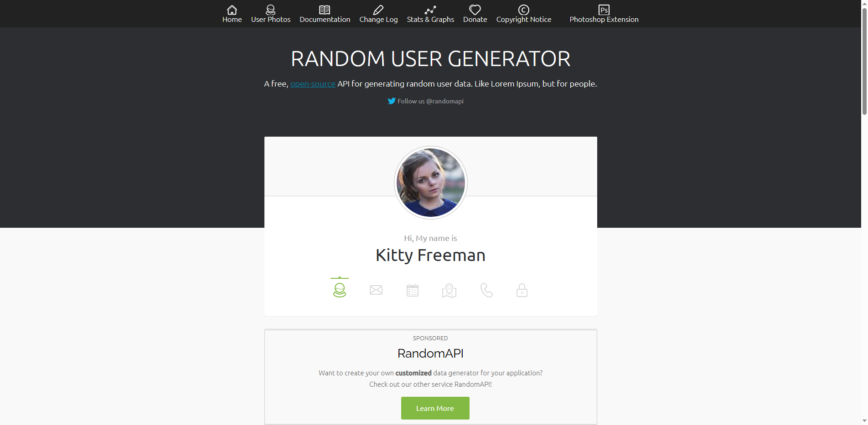Click the Learn More button
The image size is (868, 425).
coord(434,408)
